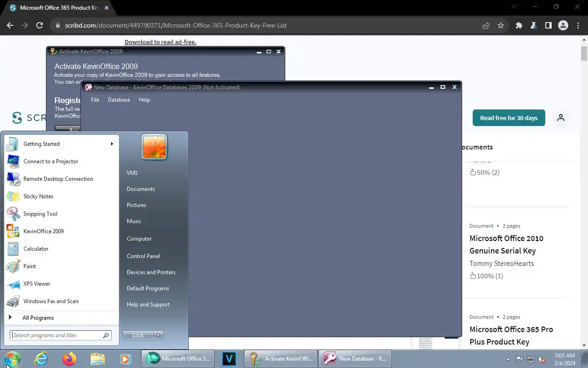Open Windows Media Player on taskbar
This screenshot has width=588, height=368.
click(125, 359)
